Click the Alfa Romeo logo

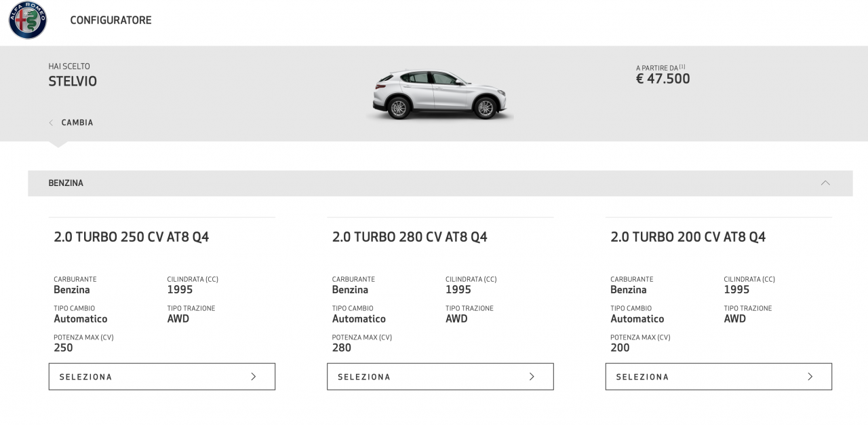coord(28,20)
